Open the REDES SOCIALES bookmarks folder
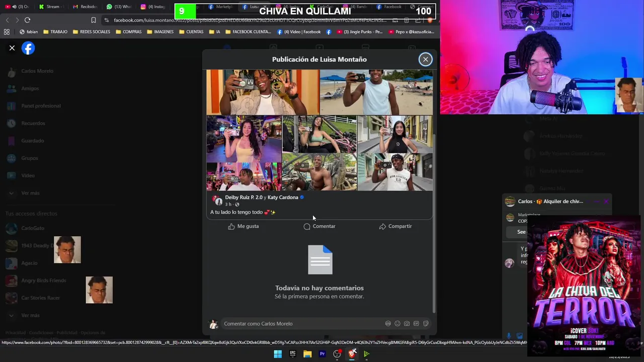Image resolution: width=644 pixels, height=362 pixels. coord(91,32)
